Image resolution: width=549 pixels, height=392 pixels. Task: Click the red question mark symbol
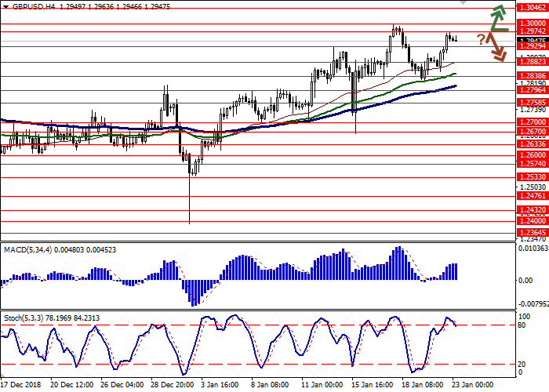pos(480,38)
